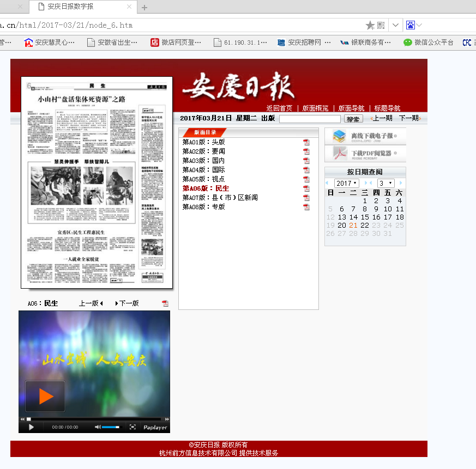Click 下载PDF阅览器 button

coord(365,154)
